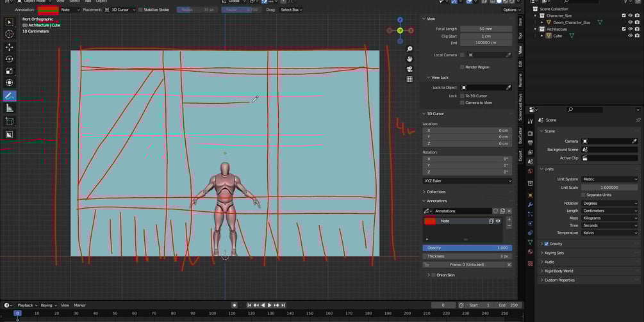Viewport: 644px width, 322px height.
Task: Enable Stabilize Stroke checkbox
Action: (x=140, y=10)
